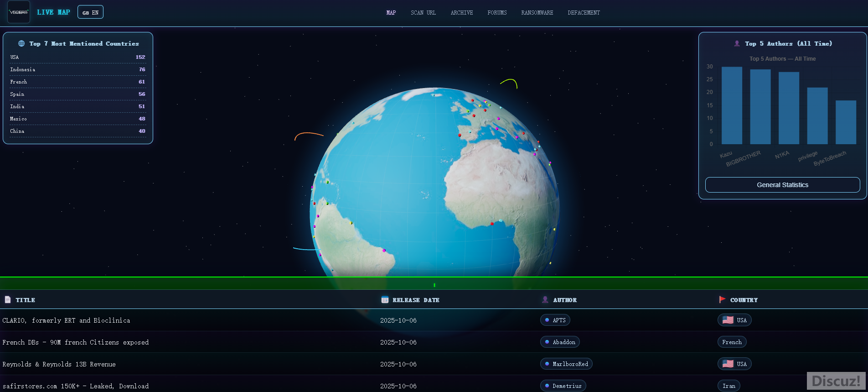Click the MarlboroRed author badge
The height and width of the screenshot is (392, 868).
(x=566, y=364)
